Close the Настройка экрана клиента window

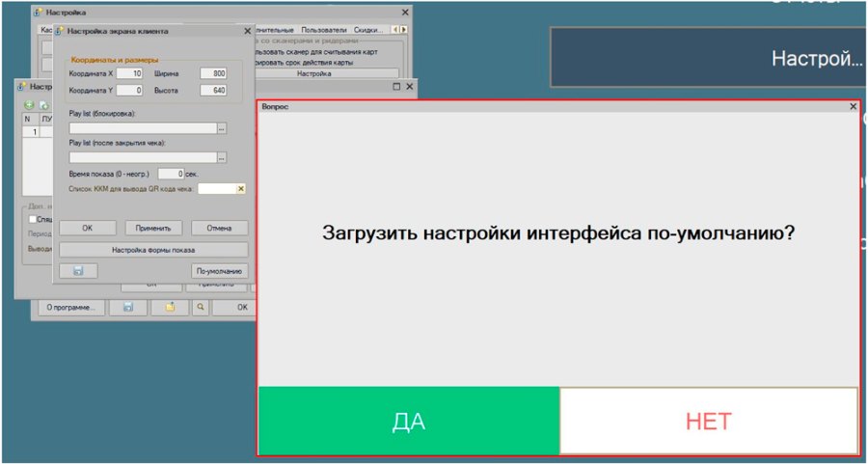point(248,32)
